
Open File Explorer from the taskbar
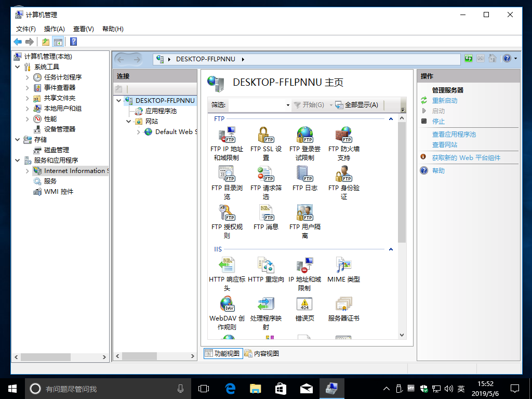255,389
